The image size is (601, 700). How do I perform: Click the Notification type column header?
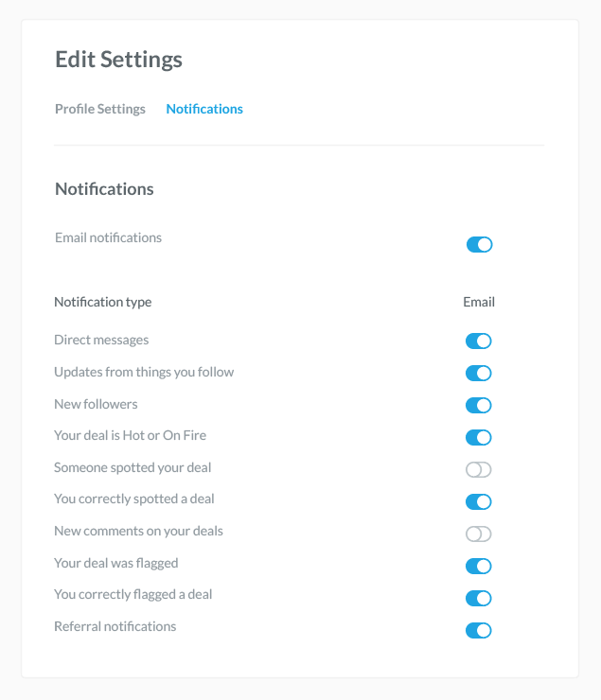(x=103, y=303)
